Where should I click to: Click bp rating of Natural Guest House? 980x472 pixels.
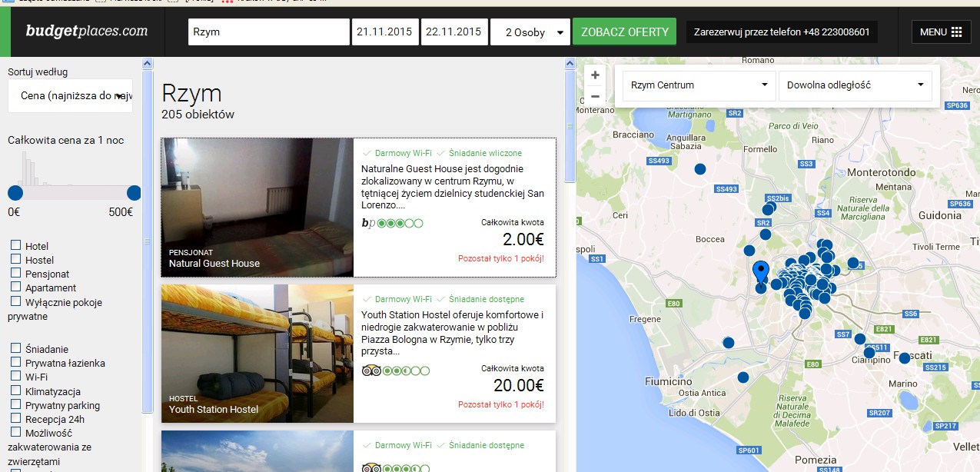point(392,224)
